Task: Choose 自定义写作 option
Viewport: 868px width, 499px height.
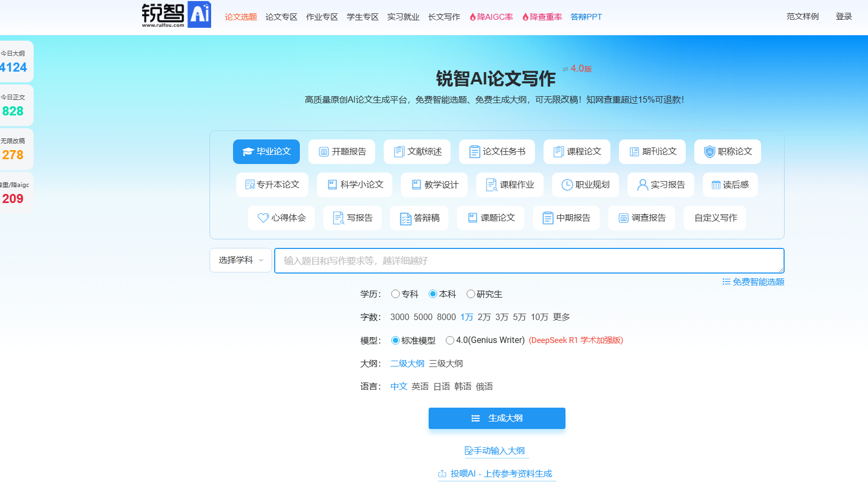Action: 715,218
